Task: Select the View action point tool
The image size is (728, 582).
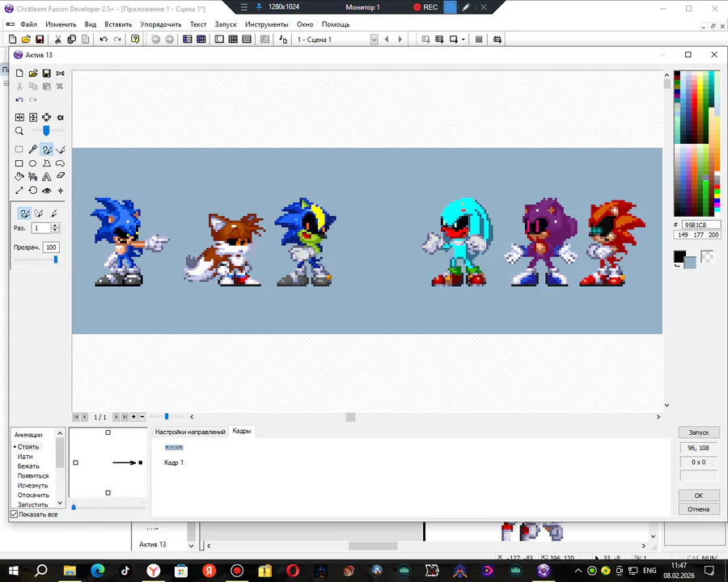Action: click(61, 190)
